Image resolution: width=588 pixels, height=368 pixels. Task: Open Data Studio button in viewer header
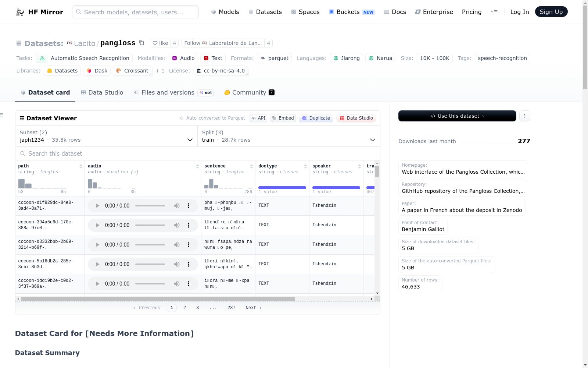[x=356, y=118]
